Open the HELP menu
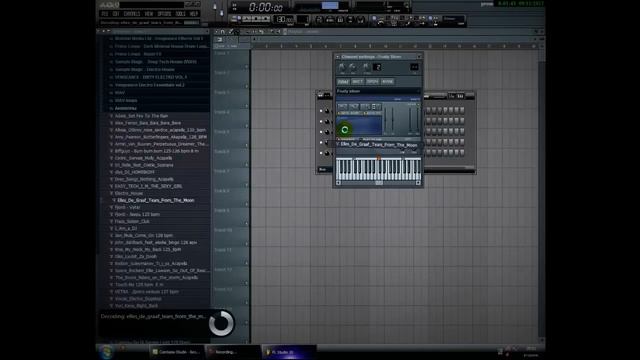This screenshot has height=360, width=640. (x=193, y=14)
